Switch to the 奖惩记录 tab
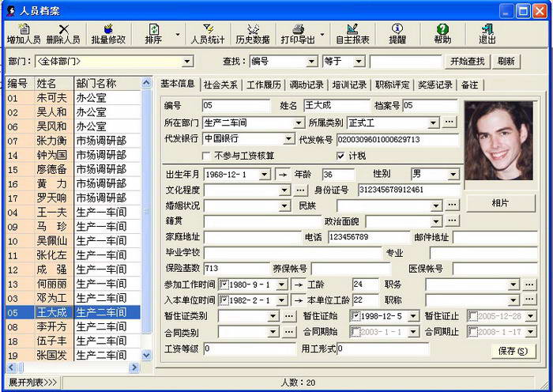This screenshot has height=392, width=553. click(435, 85)
